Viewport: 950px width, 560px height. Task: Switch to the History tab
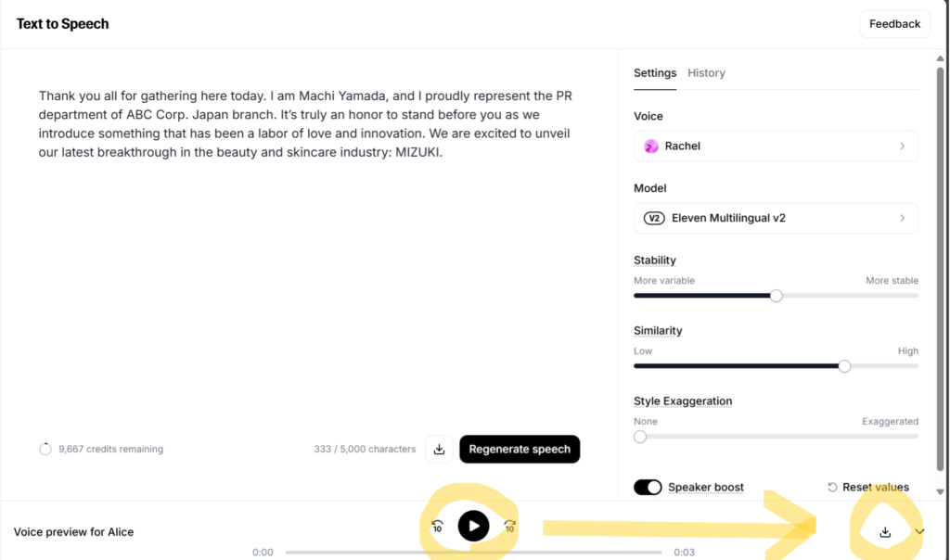[706, 73]
